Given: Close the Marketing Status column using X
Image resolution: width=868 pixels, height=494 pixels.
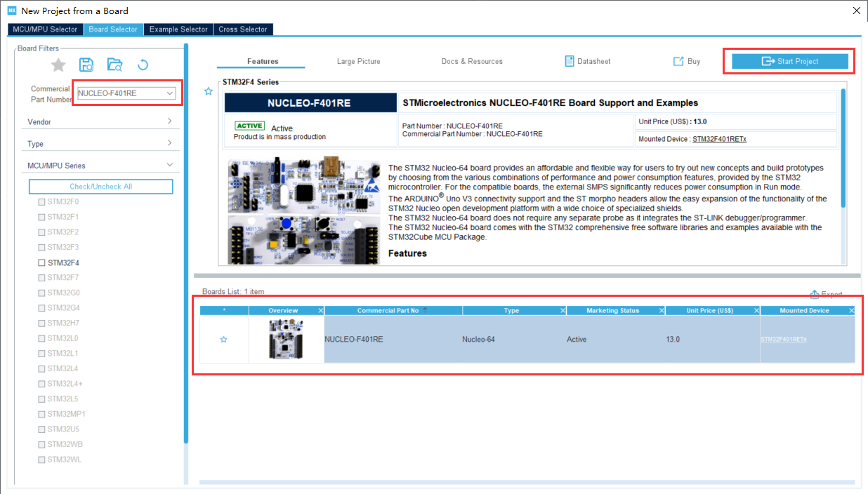Looking at the screenshot, I should [x=662, y=310].
